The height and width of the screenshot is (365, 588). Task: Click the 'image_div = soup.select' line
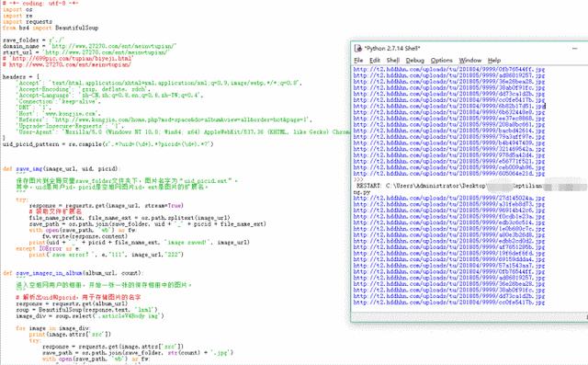click(90, 316)
